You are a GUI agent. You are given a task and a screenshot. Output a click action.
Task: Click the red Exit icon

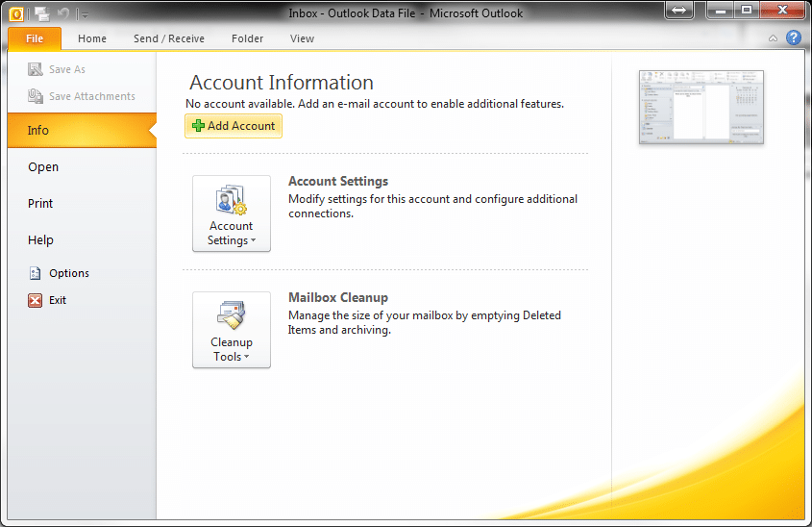36,300
